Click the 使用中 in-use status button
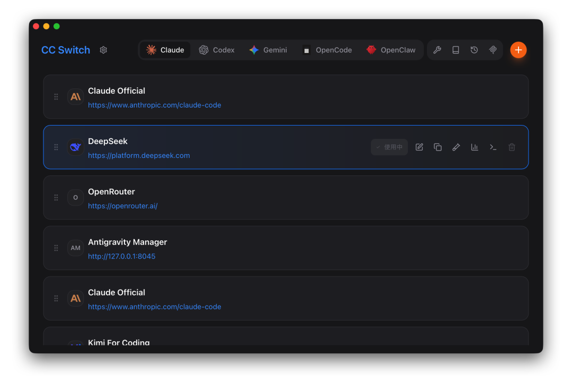 coord(389,147)
